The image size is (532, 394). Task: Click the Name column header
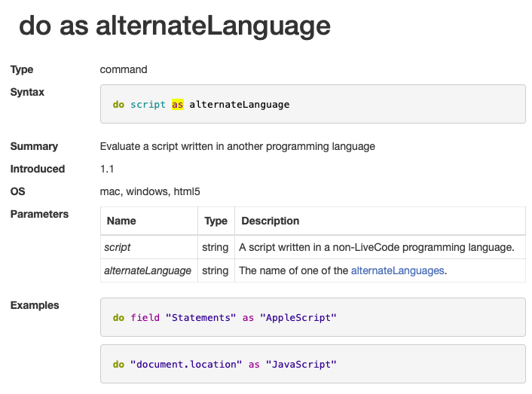(x=121, y=221)
